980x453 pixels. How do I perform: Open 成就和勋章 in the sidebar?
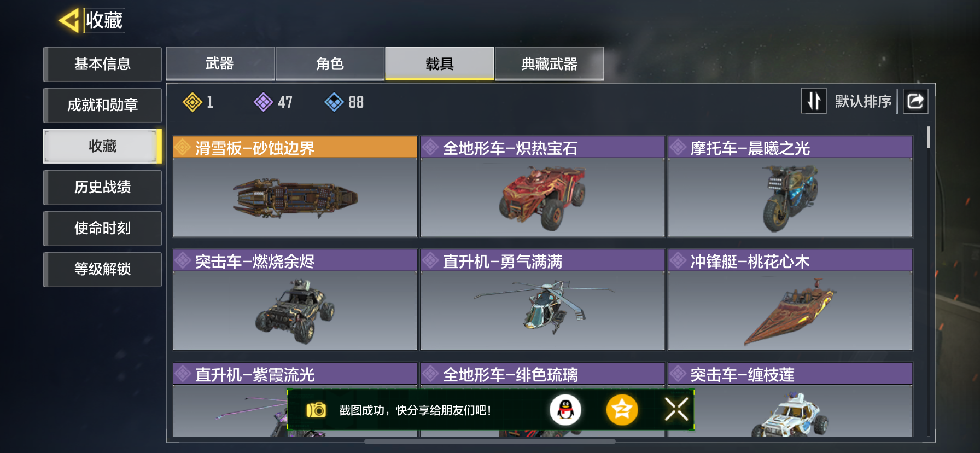coord(102,105)
